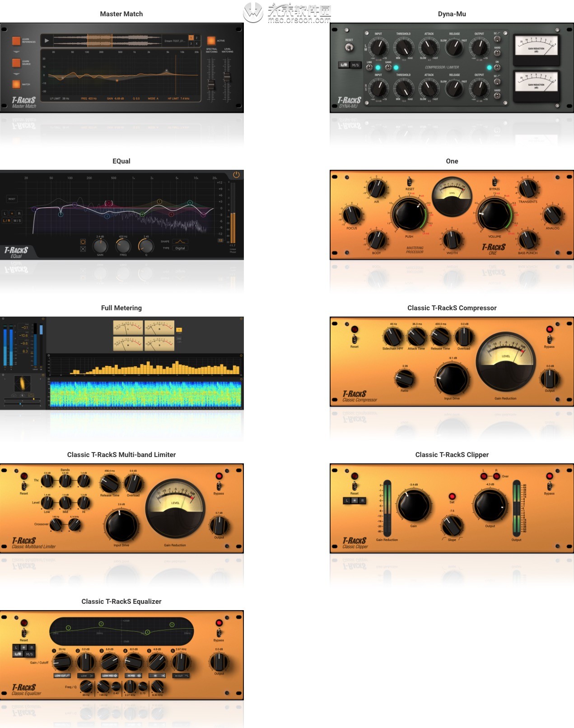Open the Shape selector on EQual
Viewport: 574px width, 728px height.
pyautogui.click(x=181, y=241)
